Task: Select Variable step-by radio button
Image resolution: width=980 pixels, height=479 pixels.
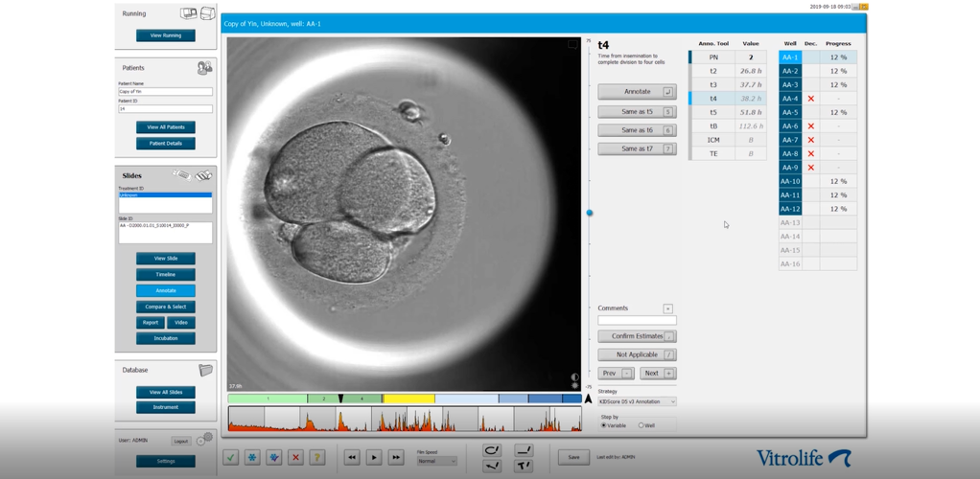Action: 603,425
